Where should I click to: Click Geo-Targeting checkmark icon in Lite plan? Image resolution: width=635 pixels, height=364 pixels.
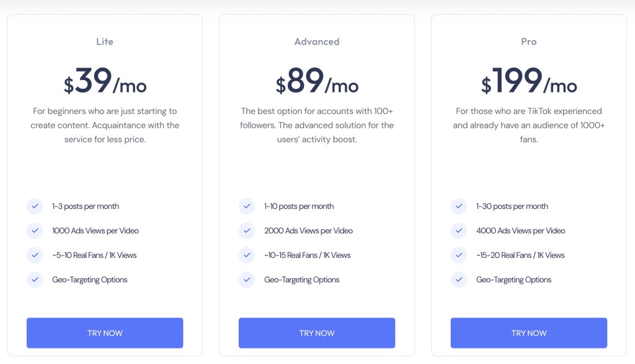35,280
